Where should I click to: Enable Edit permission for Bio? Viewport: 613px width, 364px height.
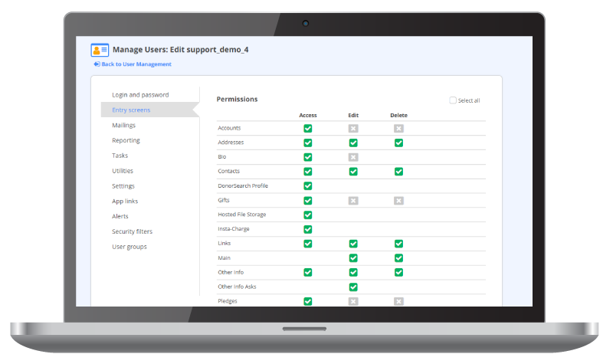coord(353,157)
